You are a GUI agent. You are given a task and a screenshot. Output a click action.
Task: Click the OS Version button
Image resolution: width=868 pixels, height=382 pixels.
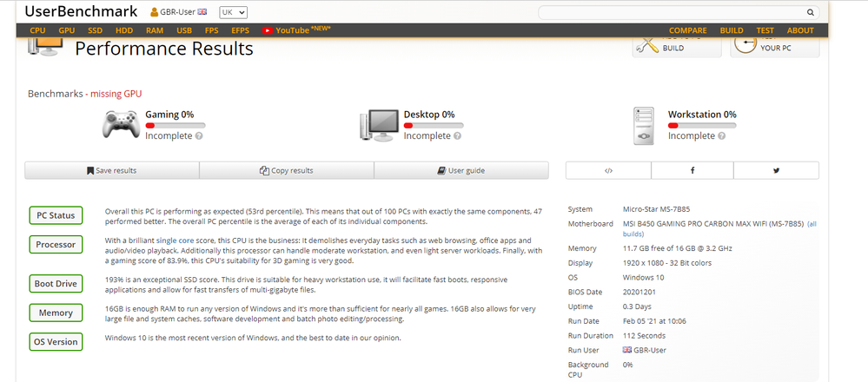pos(56,342)
